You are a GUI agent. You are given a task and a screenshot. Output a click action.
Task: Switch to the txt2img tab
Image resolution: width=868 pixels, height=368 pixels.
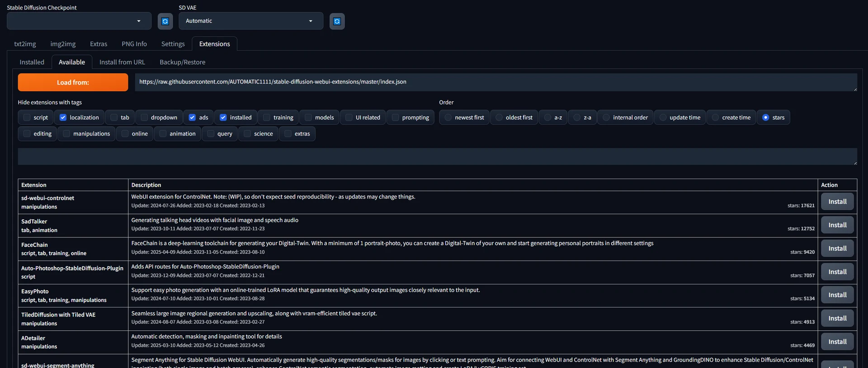click(25, 44)
